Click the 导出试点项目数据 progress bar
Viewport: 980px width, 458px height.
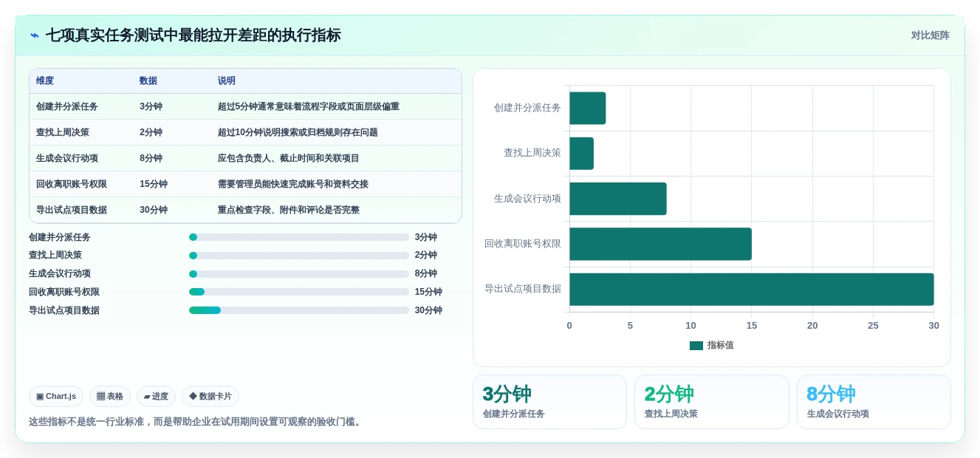coord(299,310)
